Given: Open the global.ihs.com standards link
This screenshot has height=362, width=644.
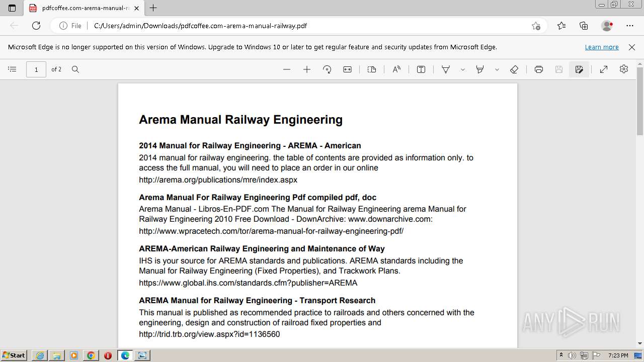Looking at the screenshot, I should point(248,283).
